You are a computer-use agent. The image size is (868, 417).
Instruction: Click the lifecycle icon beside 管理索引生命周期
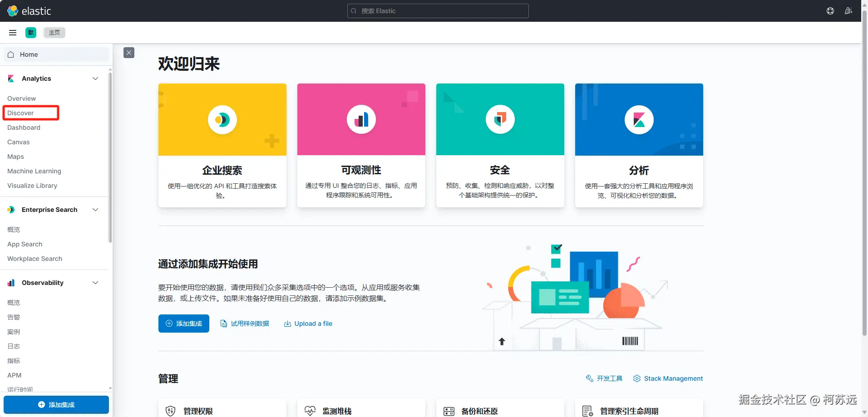tap(588, 411)
